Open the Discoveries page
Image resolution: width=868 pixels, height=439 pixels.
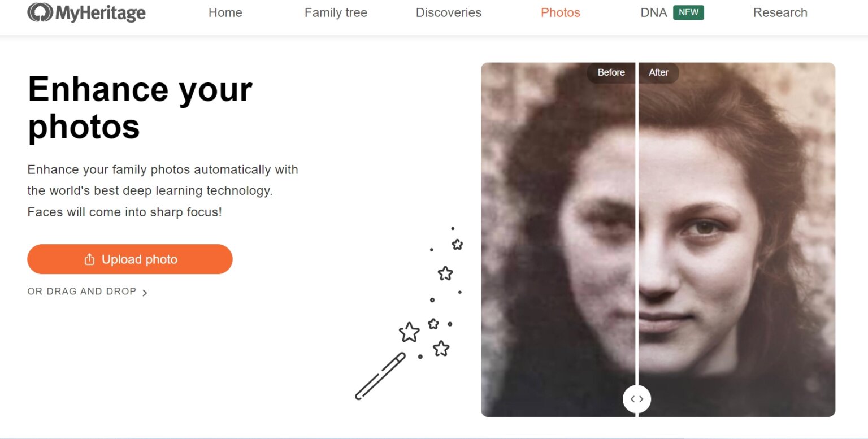[448, 12]
